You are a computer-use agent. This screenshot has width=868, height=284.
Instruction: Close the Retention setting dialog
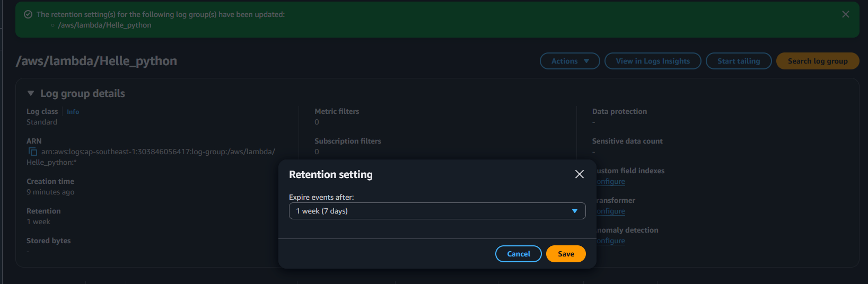coord(579,174)
